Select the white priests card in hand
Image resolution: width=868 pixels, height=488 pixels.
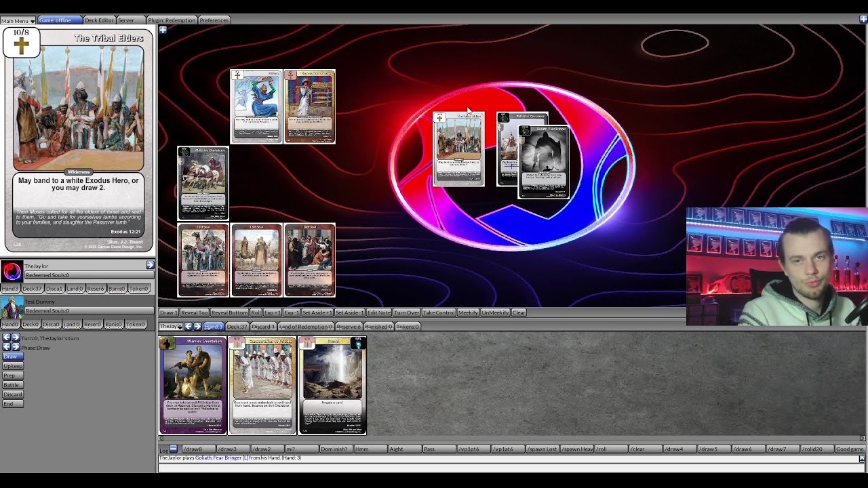click(262, 385)
